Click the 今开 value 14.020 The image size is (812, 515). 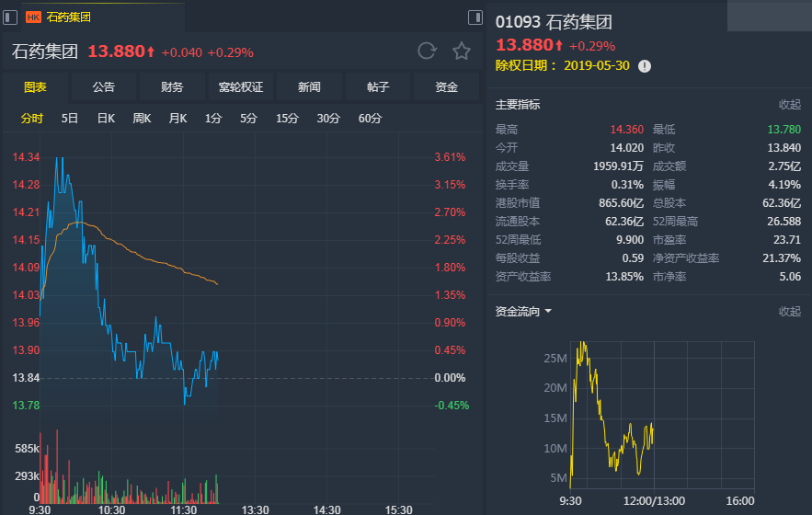pos(626,148)
